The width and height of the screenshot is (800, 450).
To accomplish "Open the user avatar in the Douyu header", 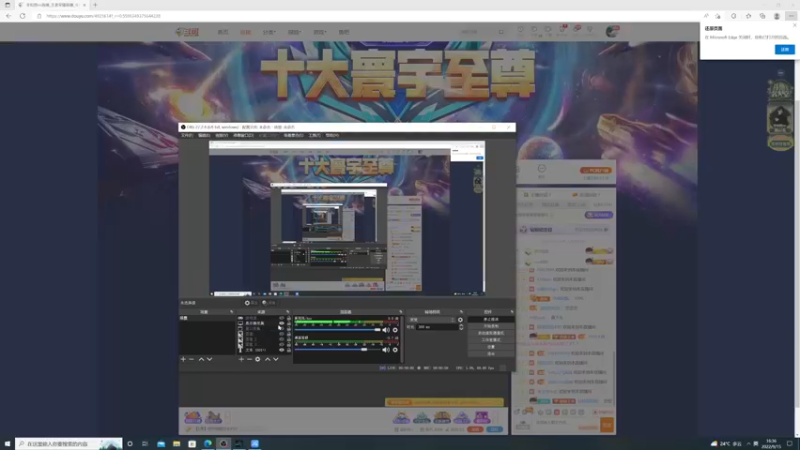I will [612, 32].
